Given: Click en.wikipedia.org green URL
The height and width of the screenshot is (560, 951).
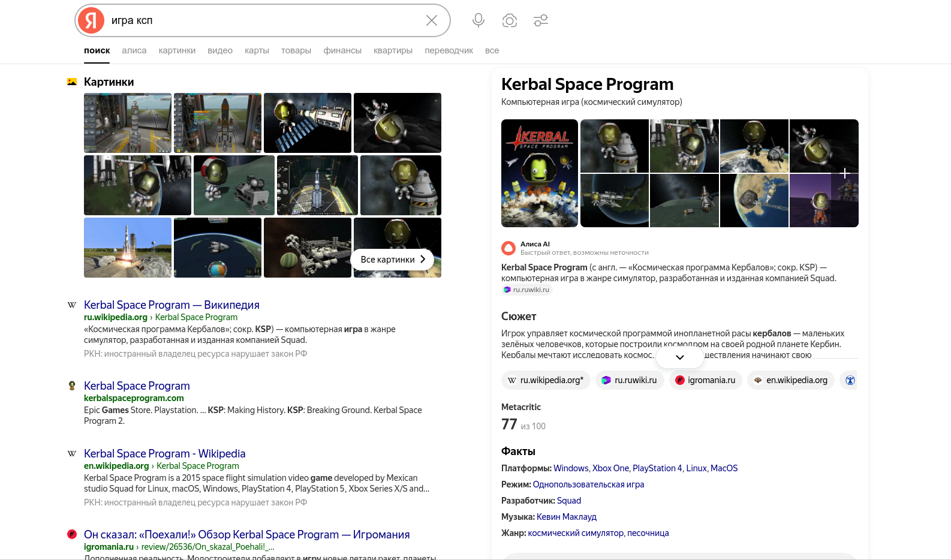Looking at the screenshot, I should [116, 466].
